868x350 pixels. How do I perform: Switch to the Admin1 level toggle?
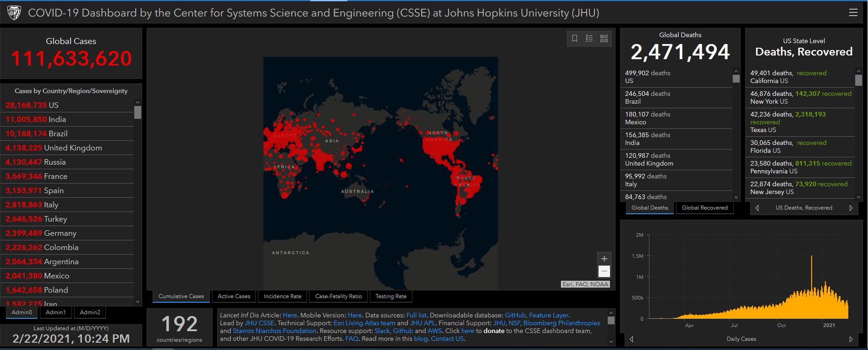pyautogui.click(x=55, y=312)
